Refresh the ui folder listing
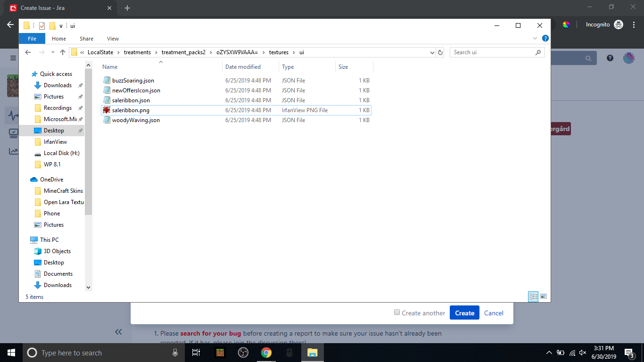The image size is (644, 362). (440, 52)
